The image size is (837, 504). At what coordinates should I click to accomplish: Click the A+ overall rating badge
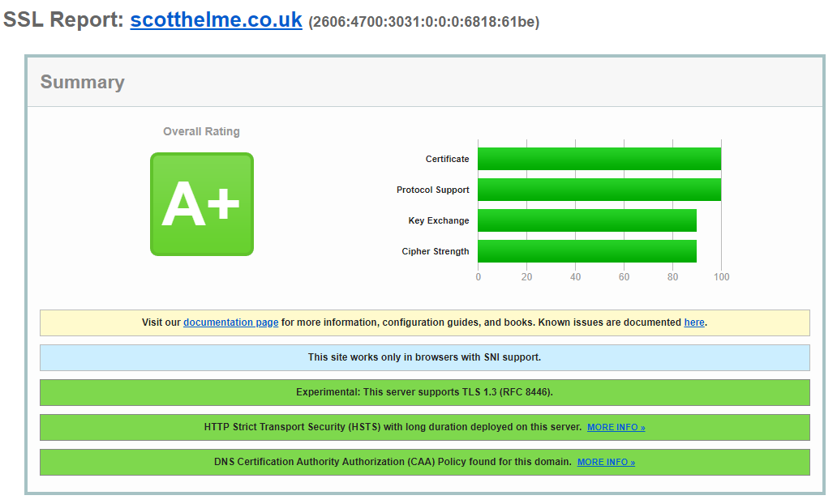tap(202, 204)
